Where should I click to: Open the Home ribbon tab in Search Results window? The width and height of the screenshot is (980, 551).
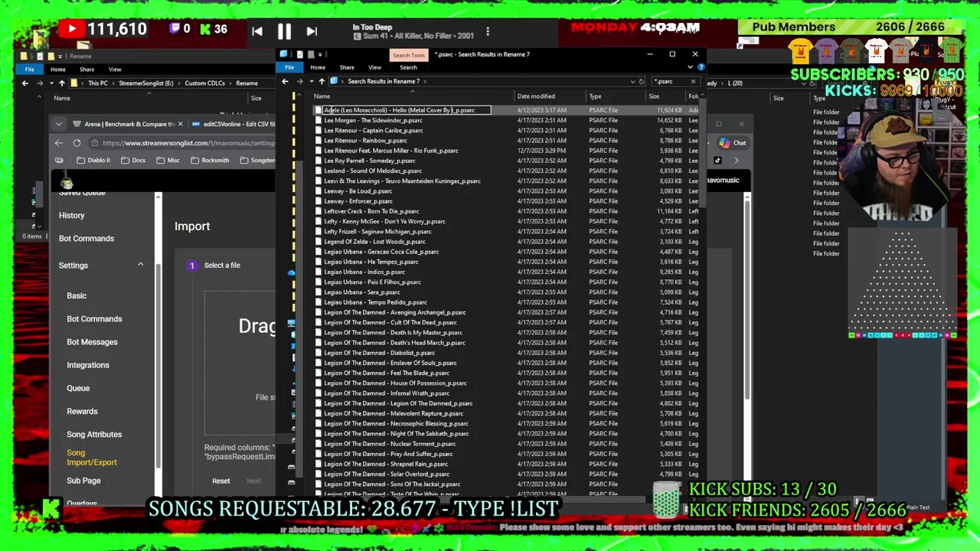[x=318, y=67]
